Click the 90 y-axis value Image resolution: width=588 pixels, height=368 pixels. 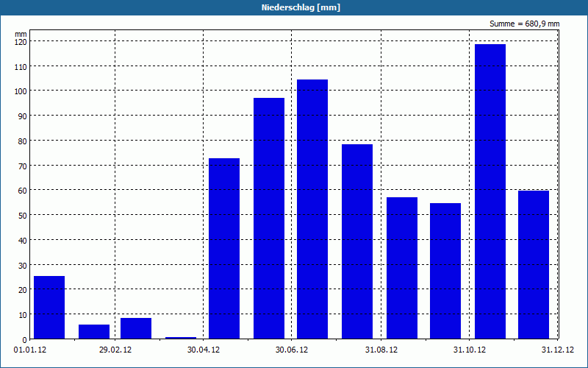click(x=23, y=116)
